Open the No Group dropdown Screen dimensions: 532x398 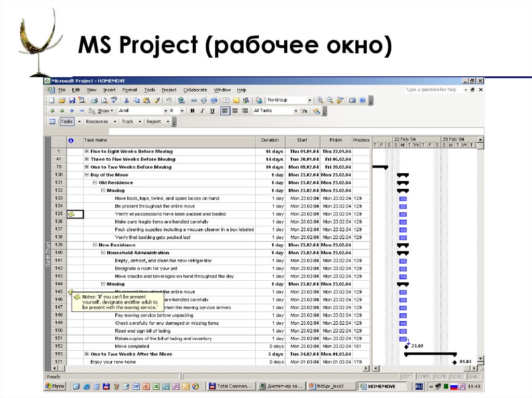[x=310, y=100]
